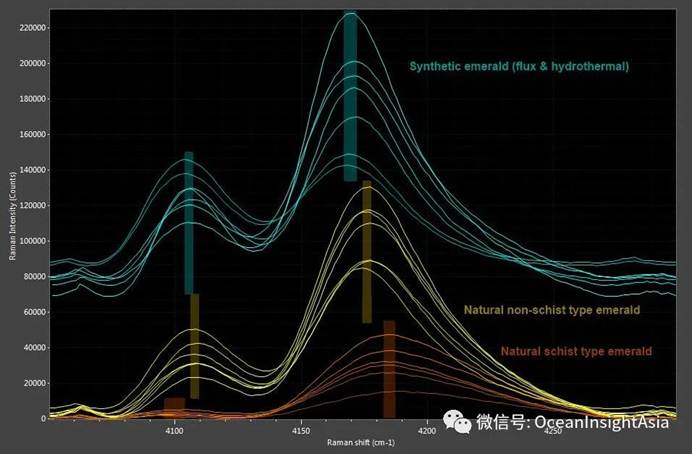
Task: Click the tall teal marker bar near 4170
Action: (350, 96)
